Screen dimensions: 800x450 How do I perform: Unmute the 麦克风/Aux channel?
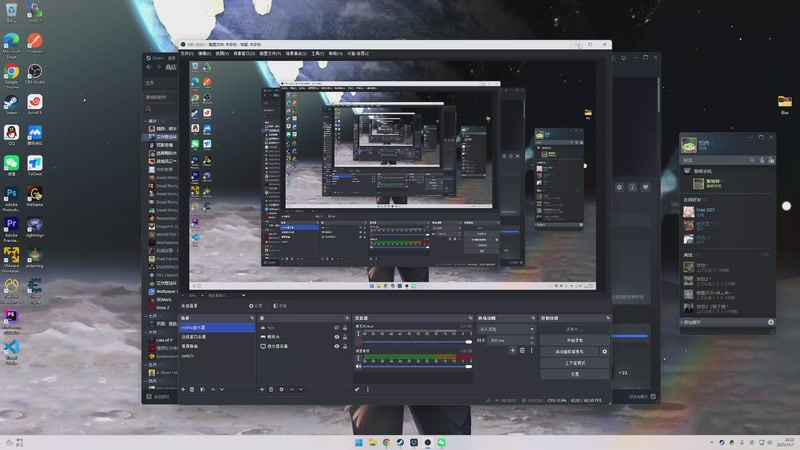(x=358, y=342)
